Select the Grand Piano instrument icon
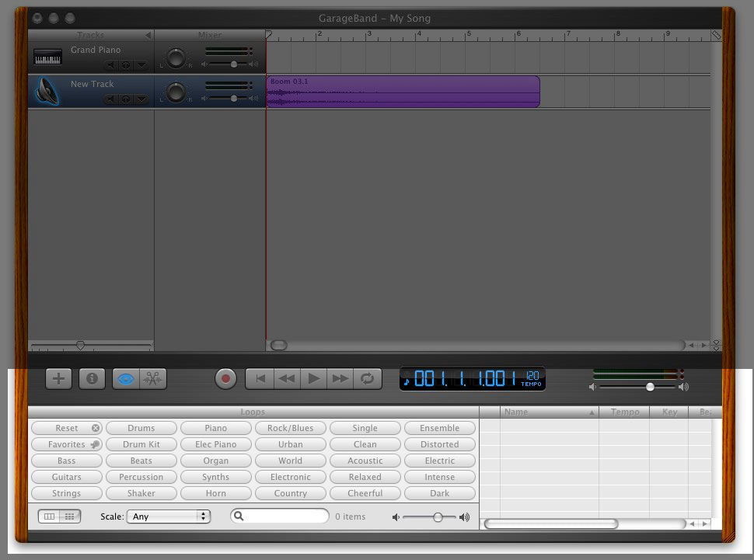This screenshot has width=754, height=560. 47,57
